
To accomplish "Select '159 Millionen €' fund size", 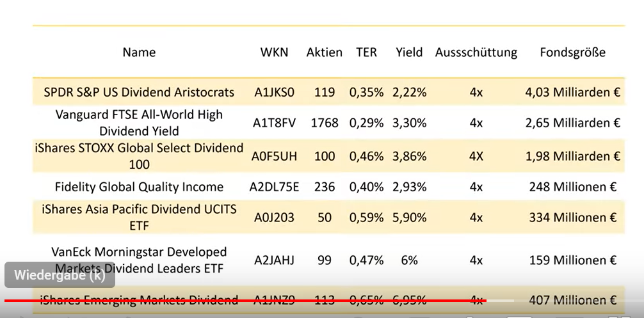I will coord(572,260).
